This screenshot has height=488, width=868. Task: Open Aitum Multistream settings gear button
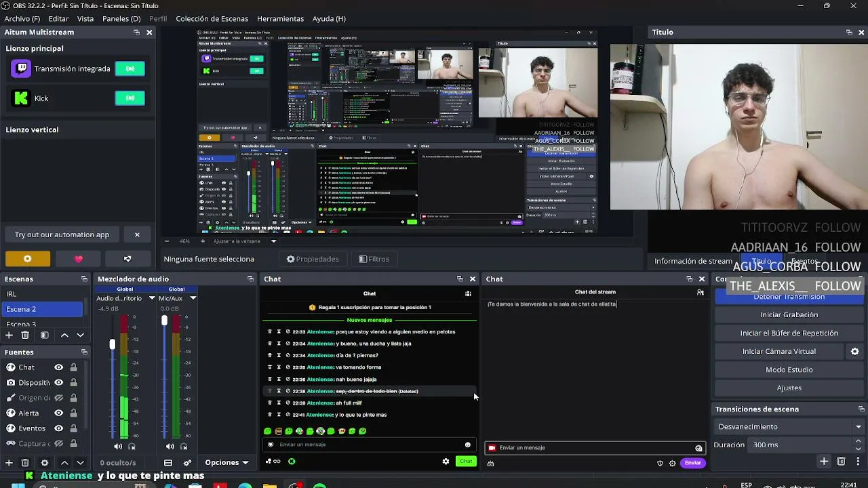pyautogui.click(x=28, y=259)
